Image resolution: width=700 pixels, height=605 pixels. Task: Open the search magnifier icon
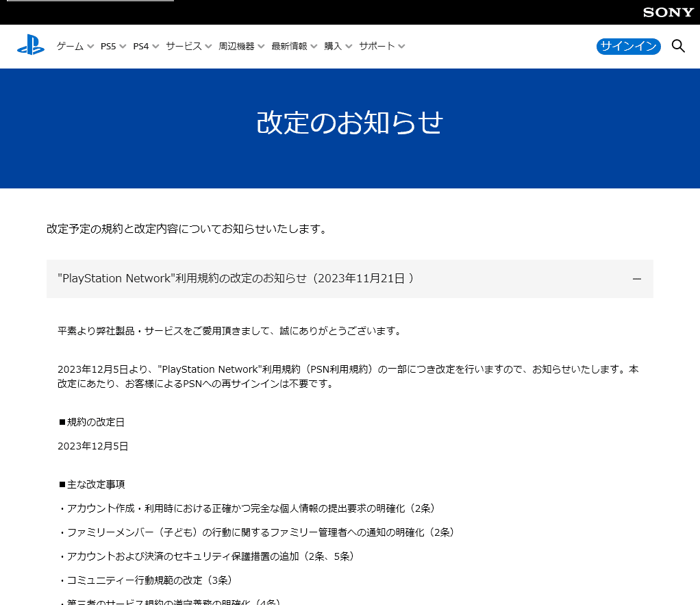678,46
